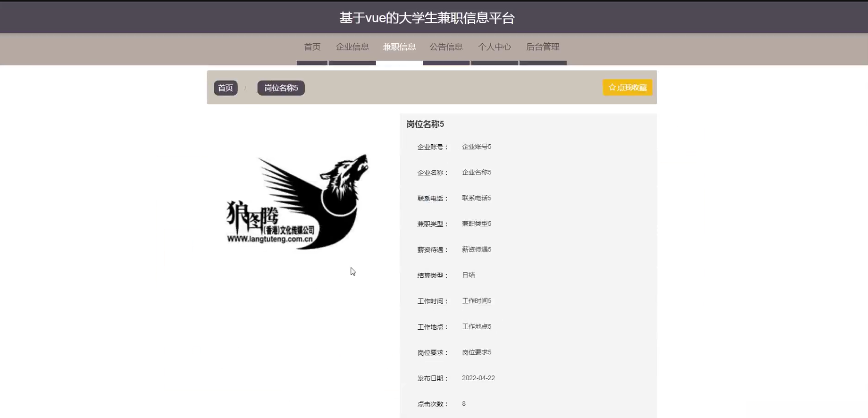Click the 点我收藏 button
868x418 pixels.
tap(627, 87)
